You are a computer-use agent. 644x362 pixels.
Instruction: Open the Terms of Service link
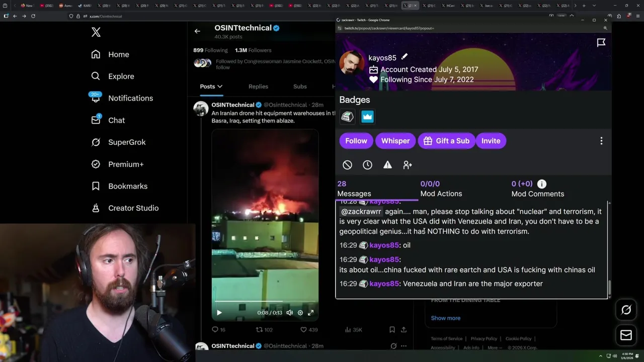pos(446,339)
